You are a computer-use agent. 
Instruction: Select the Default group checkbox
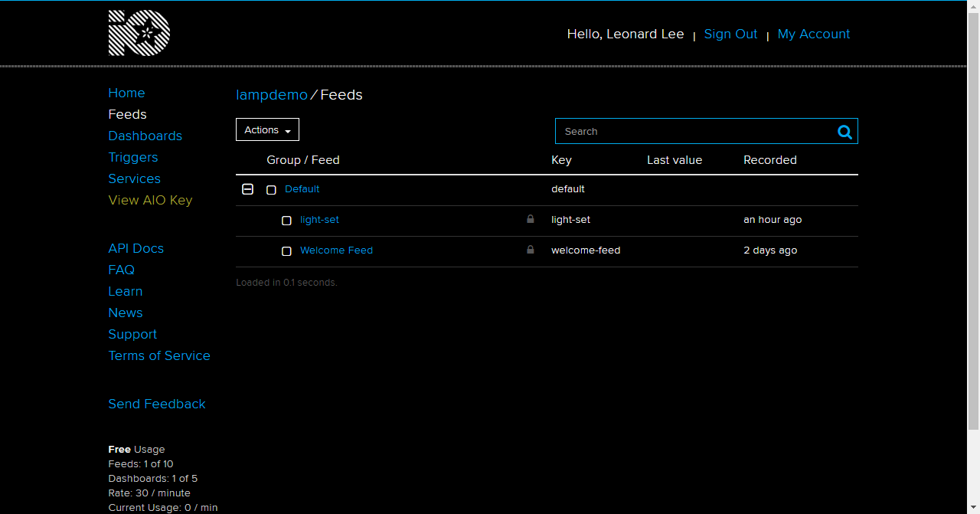tap(271, 190)
